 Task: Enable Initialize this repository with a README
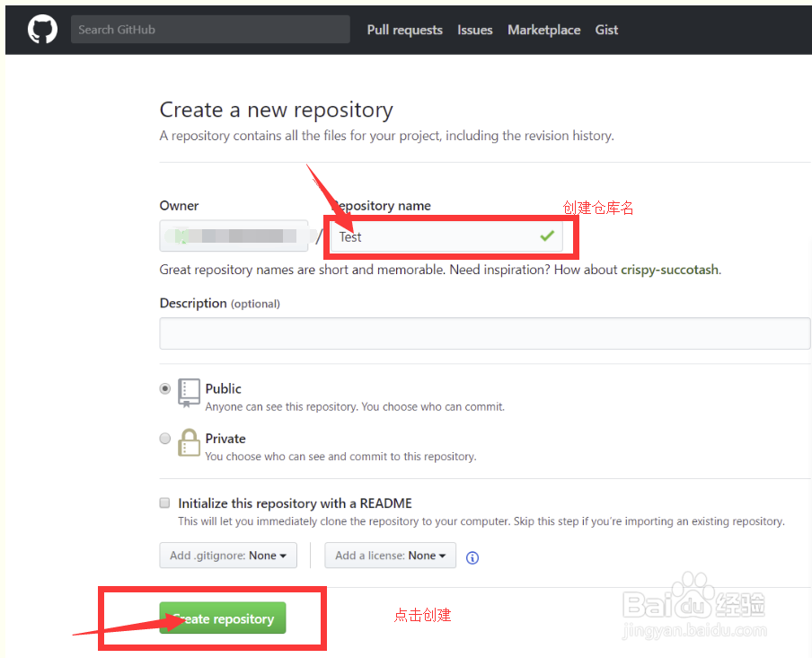pyautogui.click(x=164, y=502)
